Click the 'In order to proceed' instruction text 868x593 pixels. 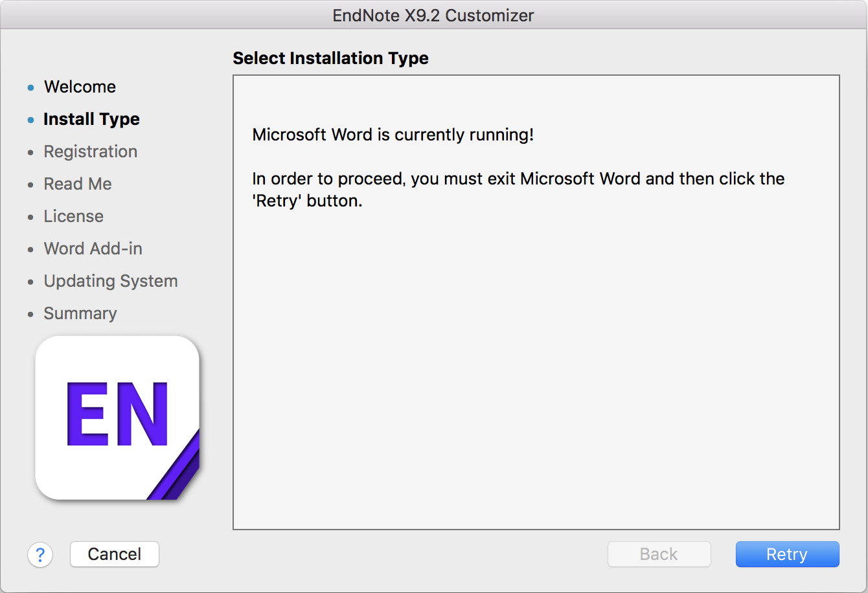[518, 190]
